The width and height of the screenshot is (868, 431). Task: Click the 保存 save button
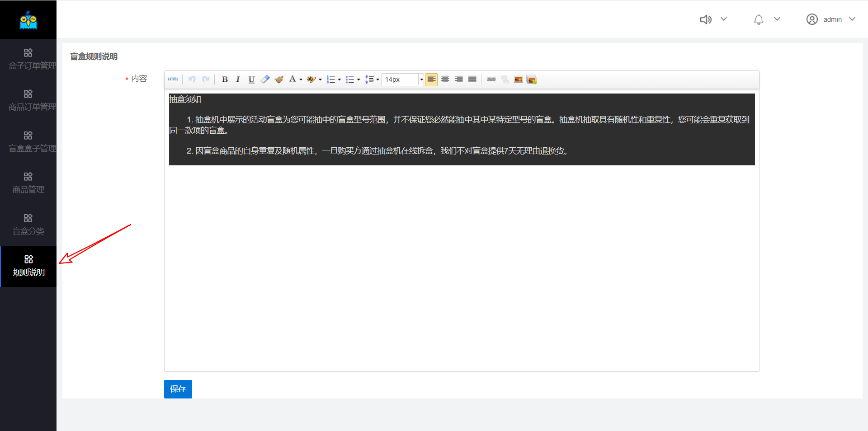[x=178, y=389]
